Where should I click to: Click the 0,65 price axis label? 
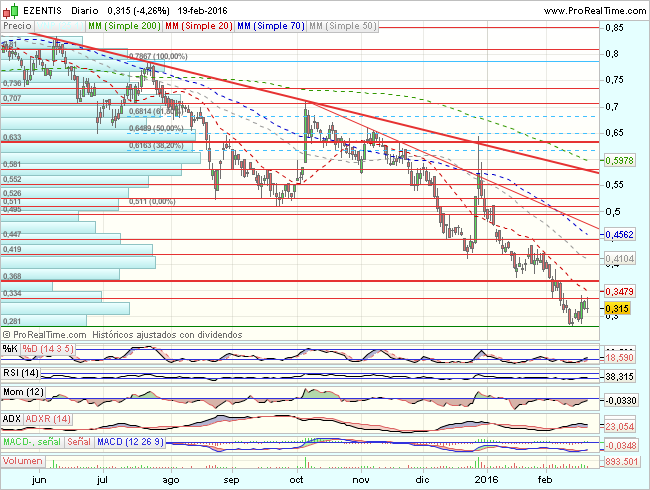[614, 133]
